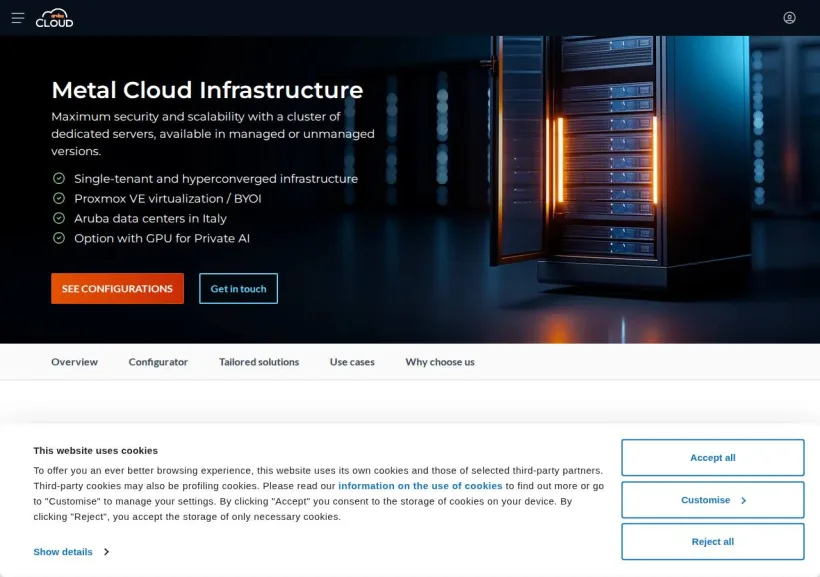820x577 pixels.
Task: Click the Aruba Cloud logo
Action: [x=54, y=18]
